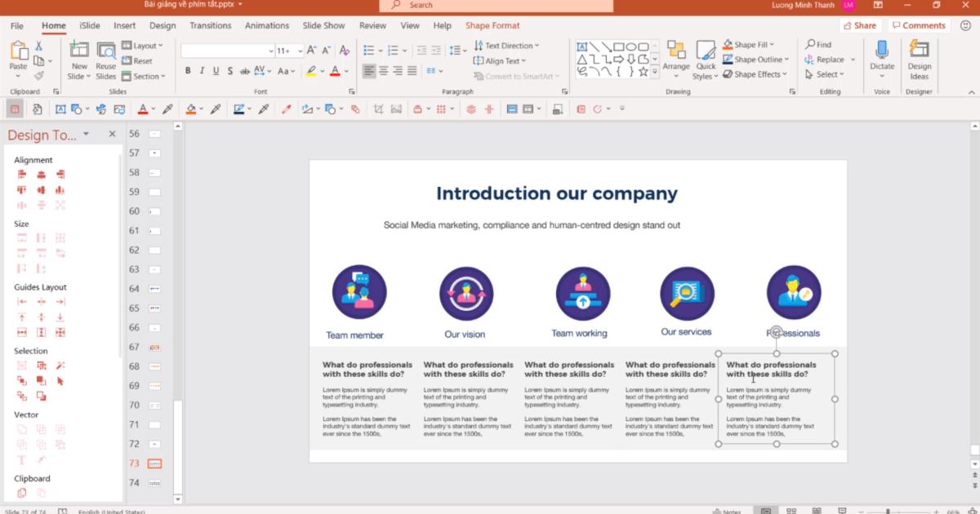
Task: Toggle Bold formatting in the Font group
Action: click(189, 71)
